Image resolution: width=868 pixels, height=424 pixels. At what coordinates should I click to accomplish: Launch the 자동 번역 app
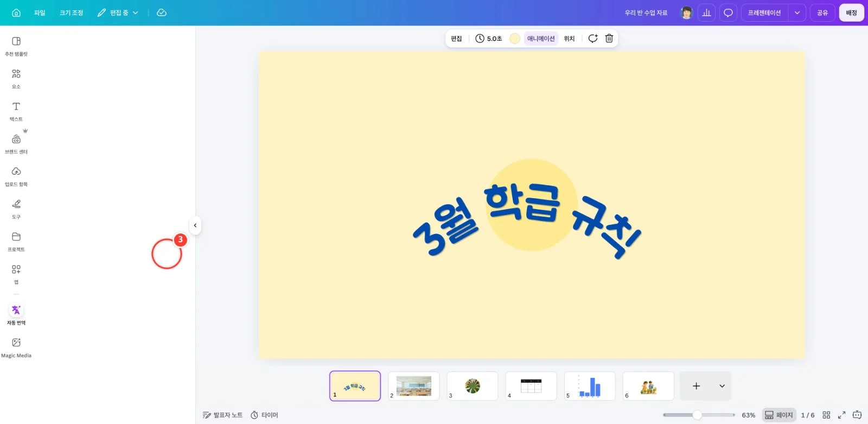point(16,315)
